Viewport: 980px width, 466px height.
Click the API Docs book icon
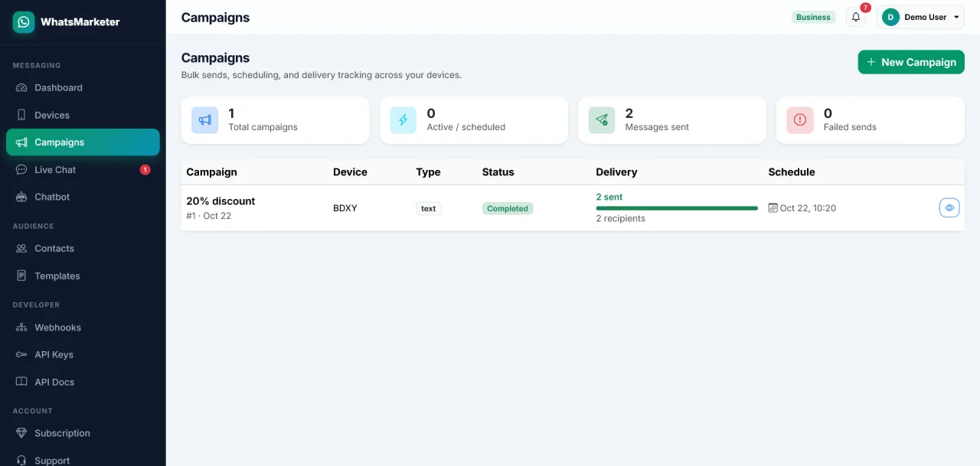click(21, 382)
